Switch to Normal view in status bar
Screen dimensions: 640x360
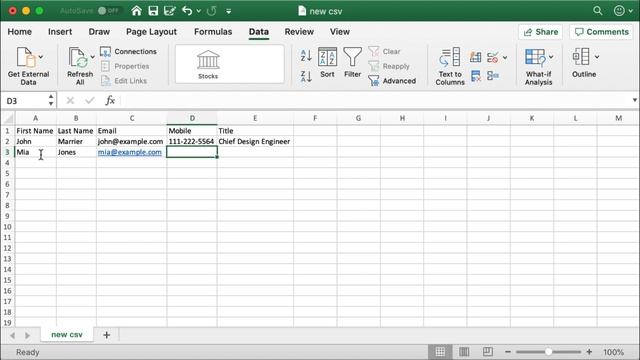pyautogui.click(x=440, y=351)
